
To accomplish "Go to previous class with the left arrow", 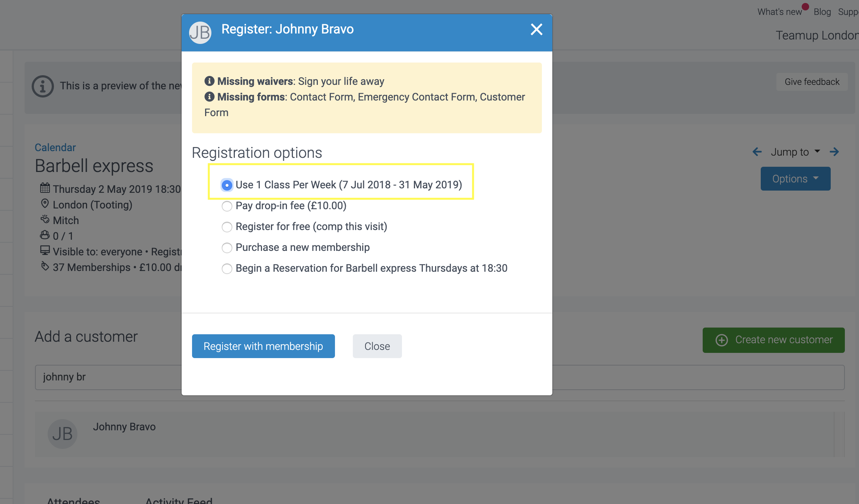I will click(757, 152).
